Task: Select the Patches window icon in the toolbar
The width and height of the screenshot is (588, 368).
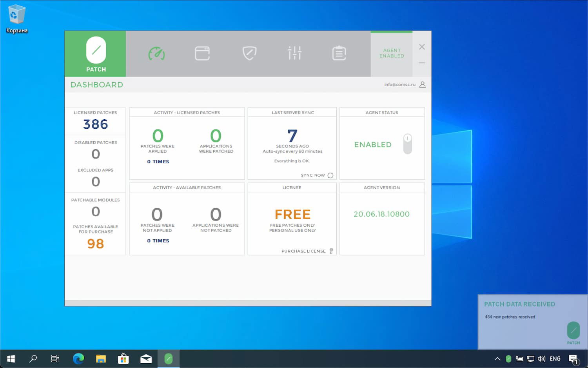Action: tap(202, 53)
